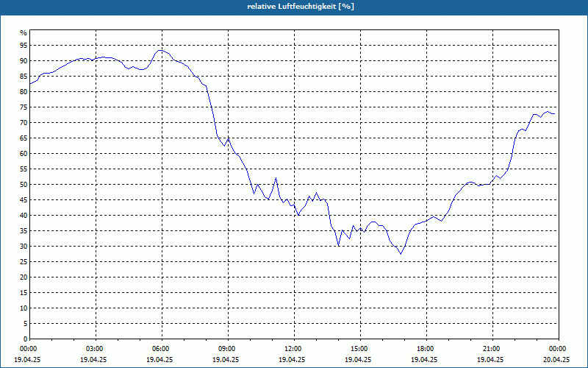588x368 pixels.
Task: Select the 10 y-axis tick label
Action: click(24, 308)
